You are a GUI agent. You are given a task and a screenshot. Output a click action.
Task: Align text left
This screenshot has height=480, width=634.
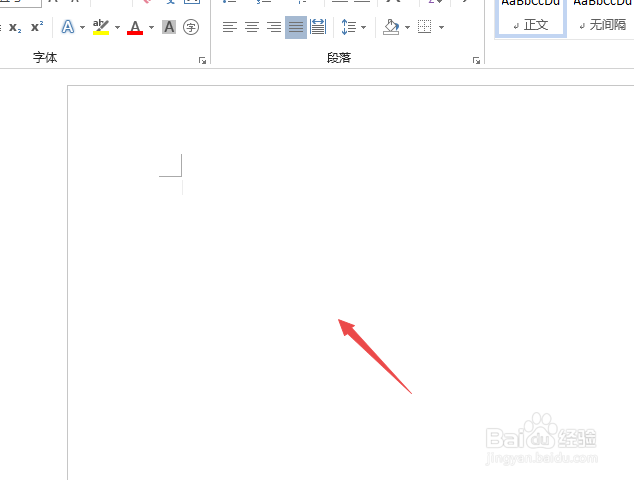click(x=230, y=27)
